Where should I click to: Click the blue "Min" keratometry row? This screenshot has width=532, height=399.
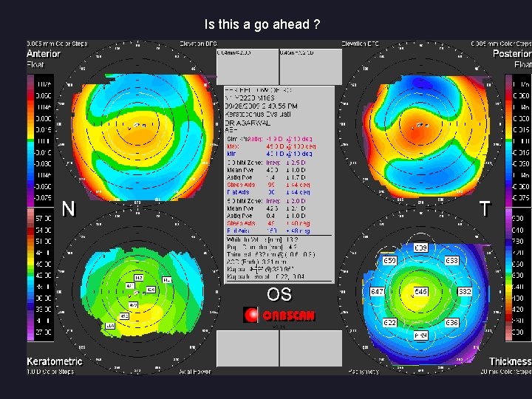(x=270, y=154)
